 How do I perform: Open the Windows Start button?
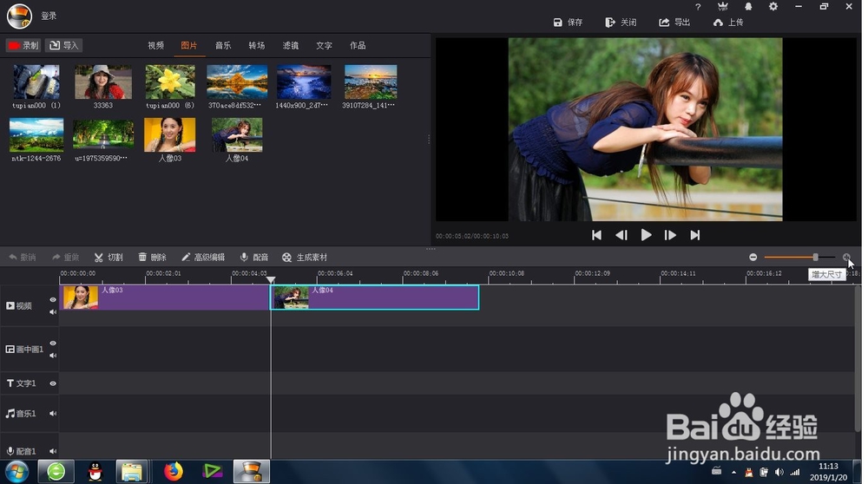point(16,472)
